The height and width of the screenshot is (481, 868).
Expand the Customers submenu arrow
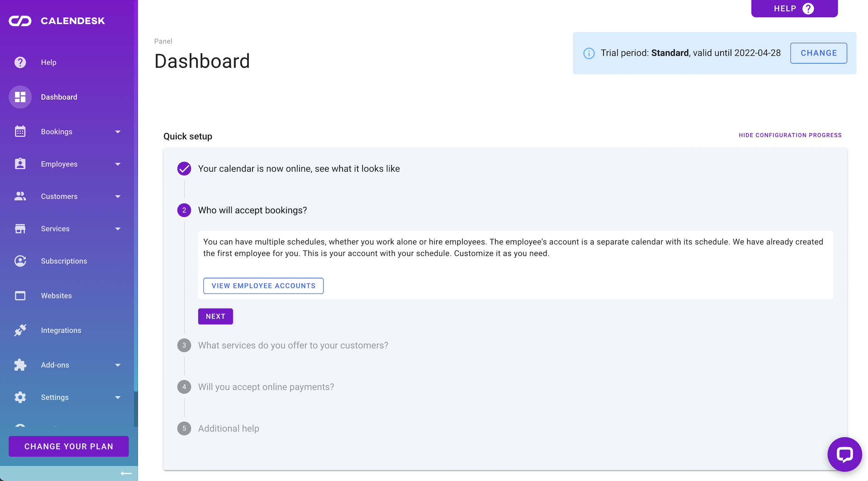pos(118,197)
